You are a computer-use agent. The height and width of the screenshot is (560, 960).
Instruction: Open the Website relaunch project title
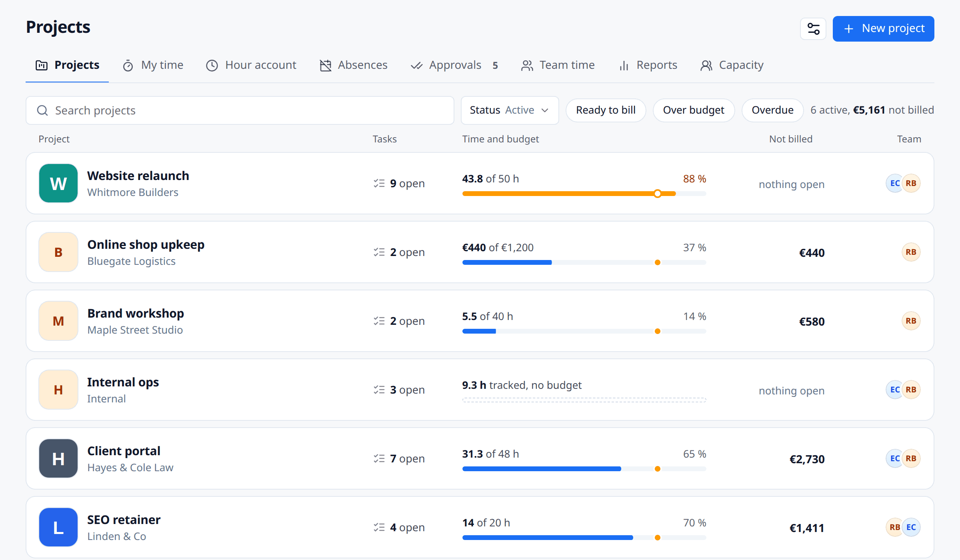tap(138, 176)
